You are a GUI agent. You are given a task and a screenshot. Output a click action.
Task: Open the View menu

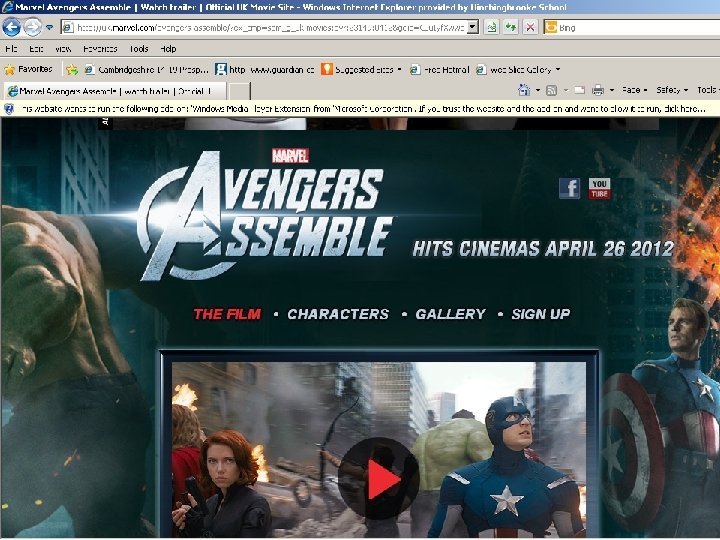[63, 49]
